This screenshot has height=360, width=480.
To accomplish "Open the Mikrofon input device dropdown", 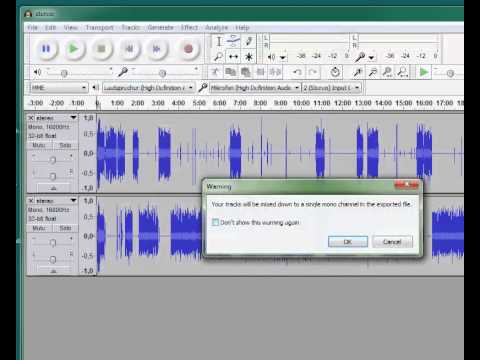I will point(255,88).
